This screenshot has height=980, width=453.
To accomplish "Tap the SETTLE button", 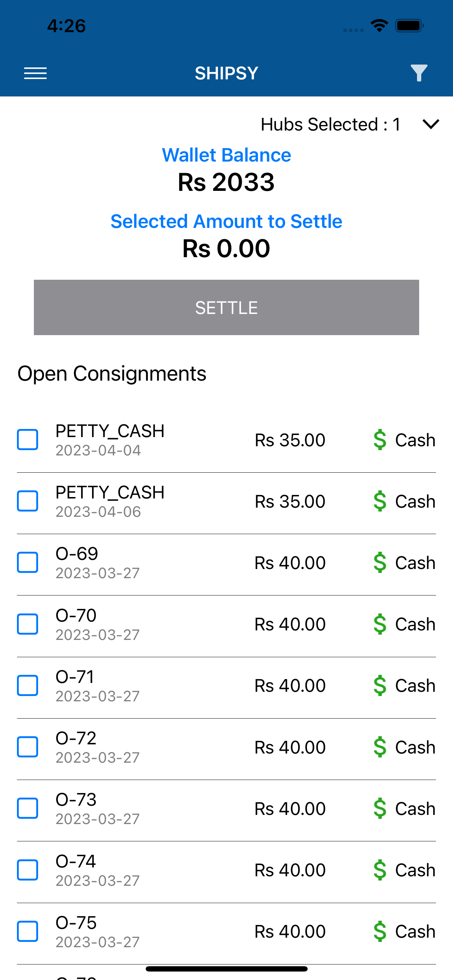I will (226, 307).
